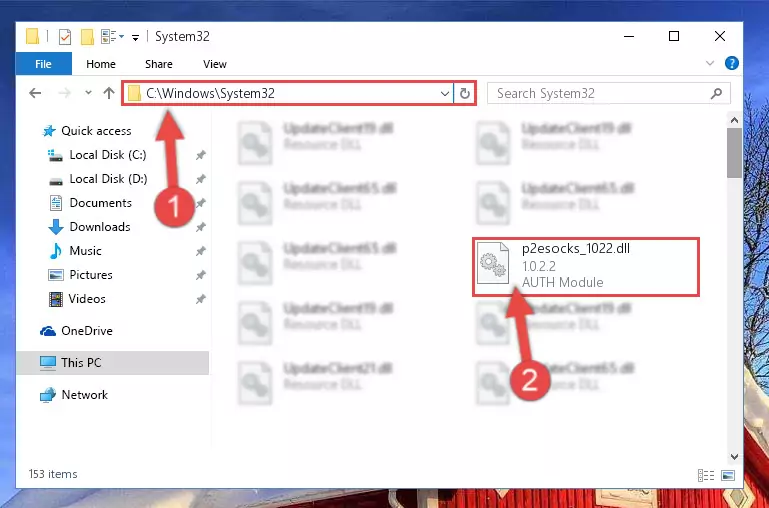Go forward with the Forward arrow
Viewport: 769px width, 508px height.
pyautogui.click(x=64, y=93)
